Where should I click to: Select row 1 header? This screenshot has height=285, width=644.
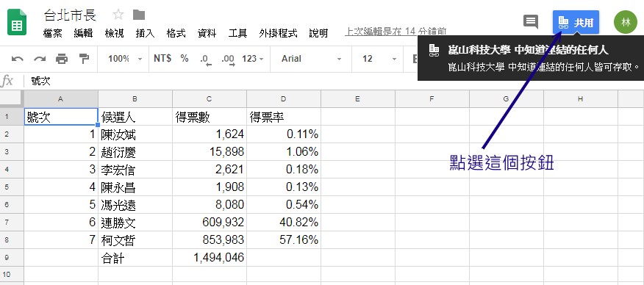pyautogui.click(x=12, y=117)
